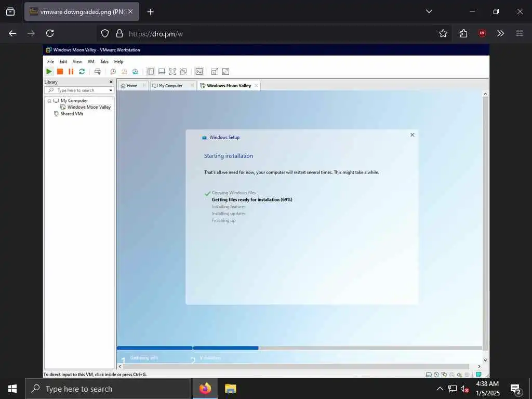Click the browser Reload button
The width and height of the screenshot is (532, 399).
[50, 33]
